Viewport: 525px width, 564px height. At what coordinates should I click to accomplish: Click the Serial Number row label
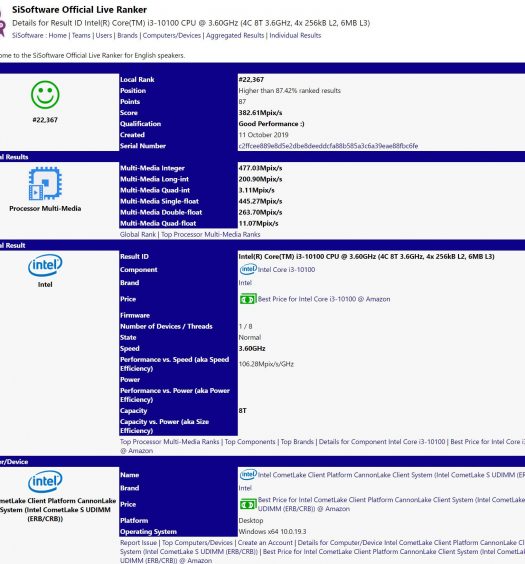click(x=143, y=146)
